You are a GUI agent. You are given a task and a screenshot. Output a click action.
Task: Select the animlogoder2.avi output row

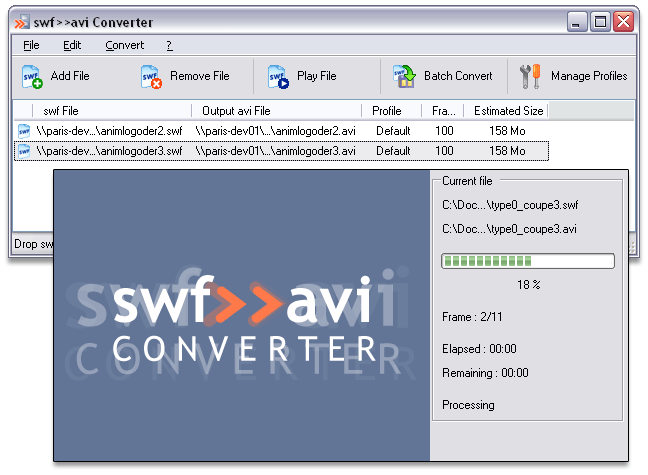[275, 130]
